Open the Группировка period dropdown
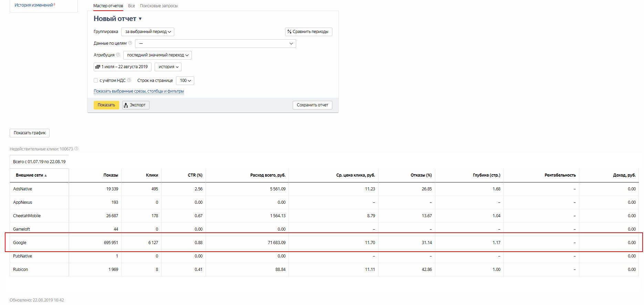Screen dimensions: 644x305 pos(148,32)
